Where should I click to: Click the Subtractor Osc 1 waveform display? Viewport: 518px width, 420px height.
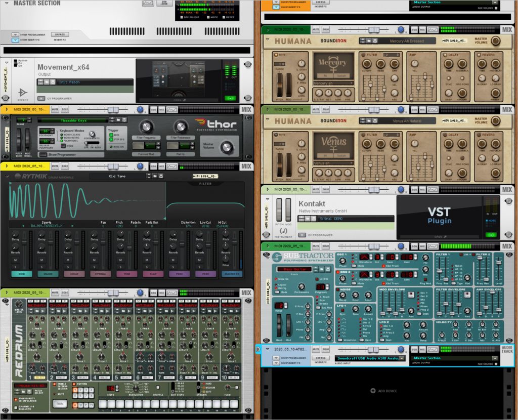(364, 257)
